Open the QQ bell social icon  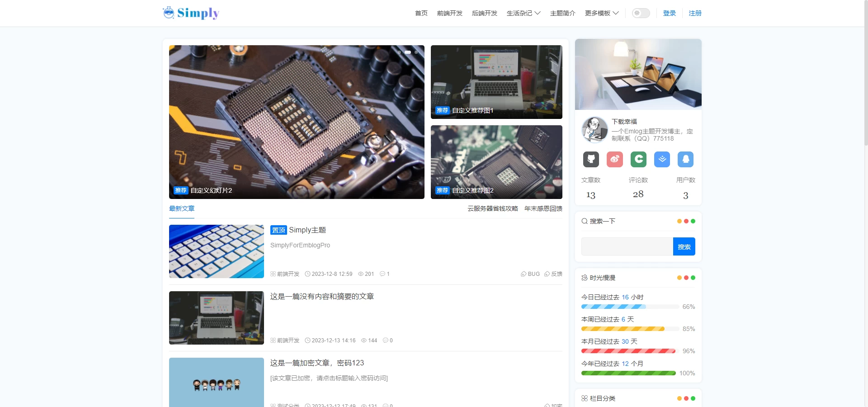[x=686, y=159]
